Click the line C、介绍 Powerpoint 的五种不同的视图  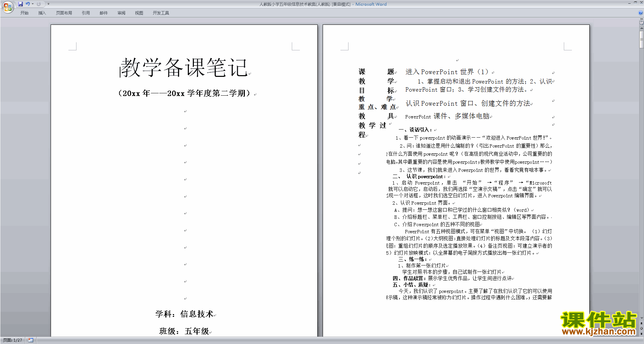click(x=437, y=224)
